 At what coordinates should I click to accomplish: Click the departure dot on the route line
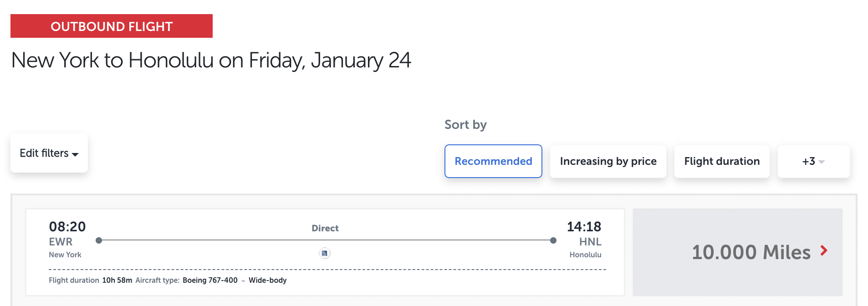99,240
